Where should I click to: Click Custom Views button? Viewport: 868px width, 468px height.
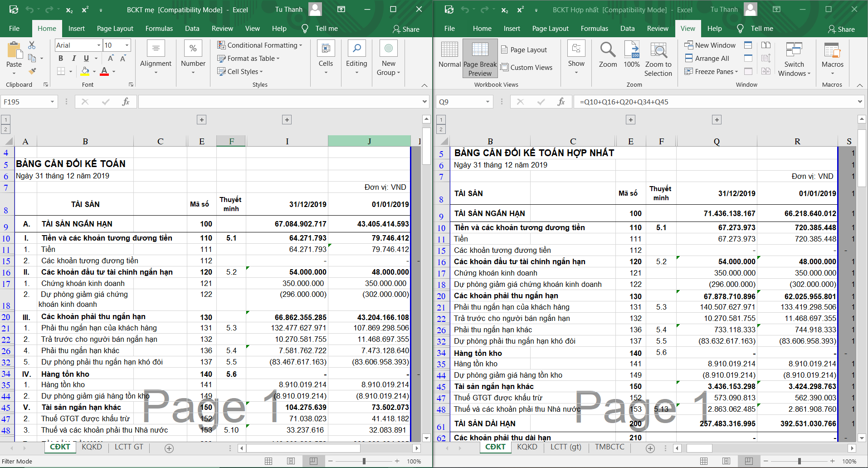tap(527, 67)
